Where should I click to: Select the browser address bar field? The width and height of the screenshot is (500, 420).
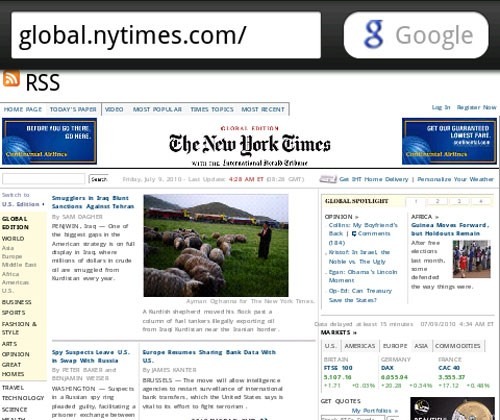tap(166, 35)
